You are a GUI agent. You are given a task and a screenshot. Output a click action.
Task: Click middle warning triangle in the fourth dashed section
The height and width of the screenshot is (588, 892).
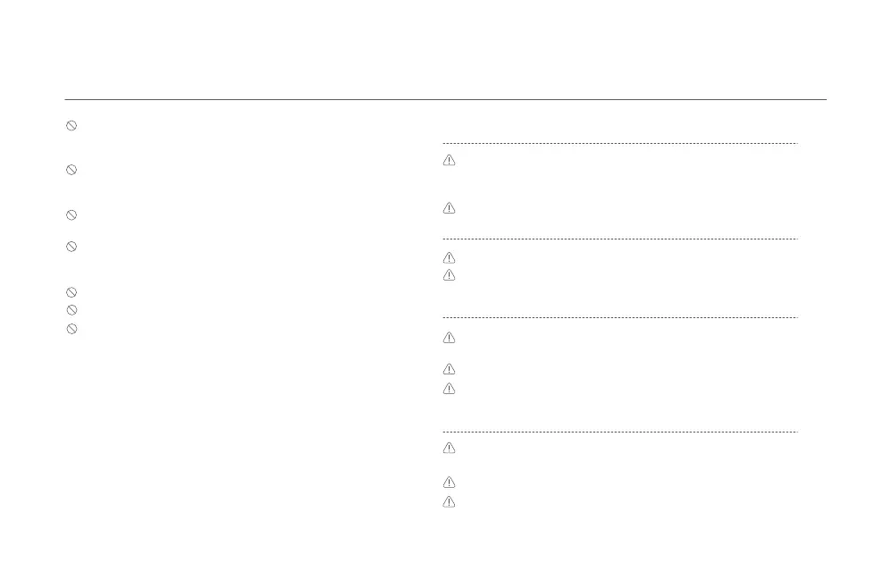coord(449,483)
